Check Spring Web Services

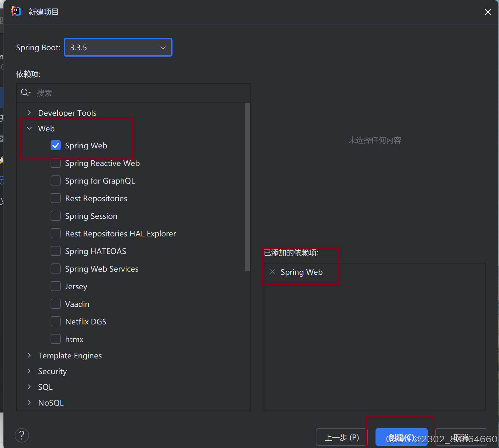[x=56, y=268]
